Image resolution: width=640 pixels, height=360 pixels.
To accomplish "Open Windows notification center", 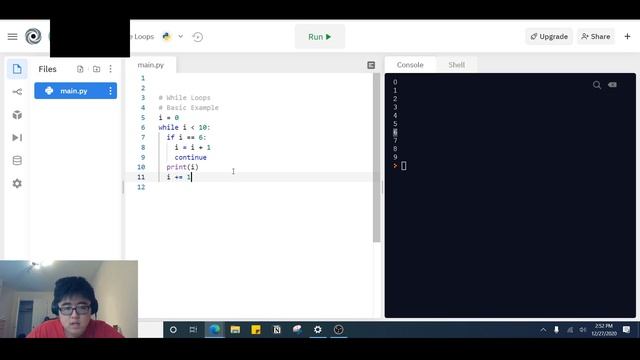I will click(x=627, y=330).
